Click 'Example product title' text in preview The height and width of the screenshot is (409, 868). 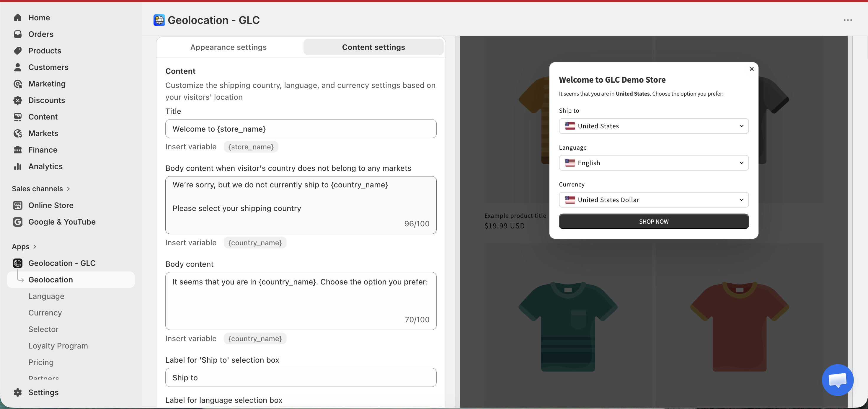click(x=515, y=216)
